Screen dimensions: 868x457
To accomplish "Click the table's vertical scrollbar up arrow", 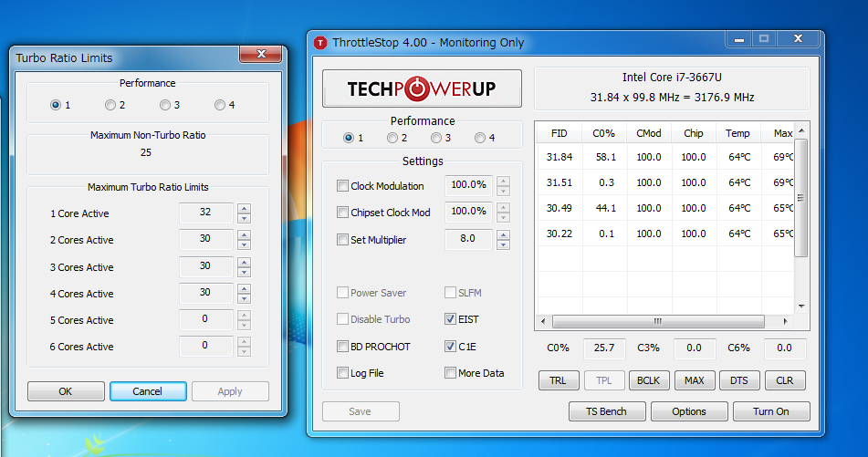I will [801, 130].
